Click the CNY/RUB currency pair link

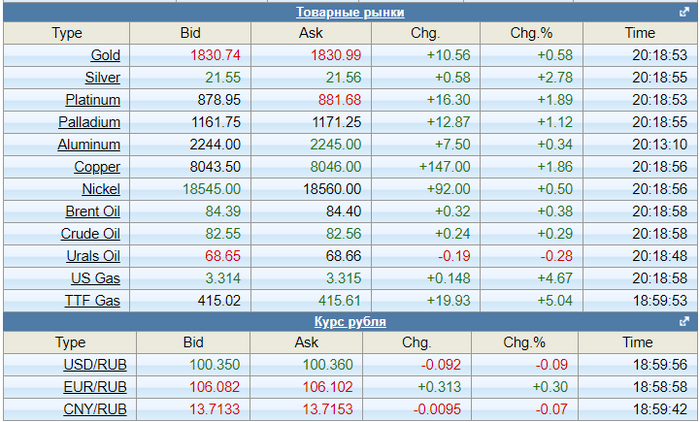[x=95, y=409]
